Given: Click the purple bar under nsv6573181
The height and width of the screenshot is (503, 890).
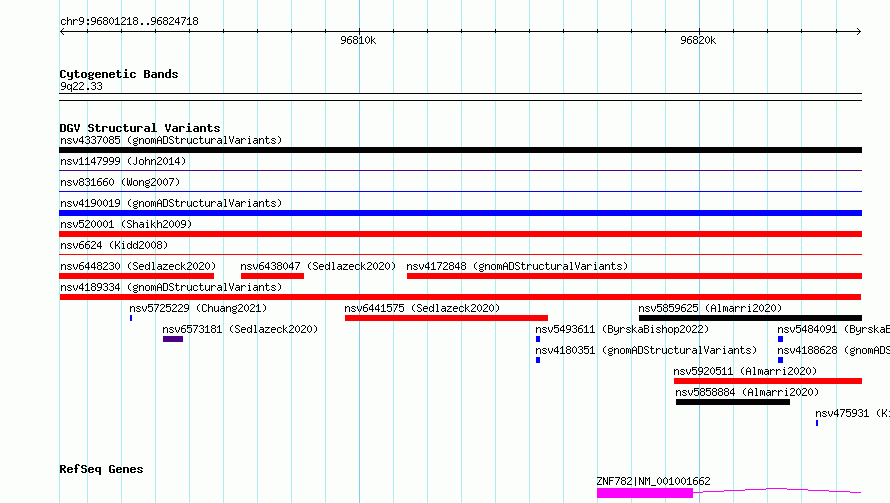Looking at the screenshot, I should click(173, 339).
